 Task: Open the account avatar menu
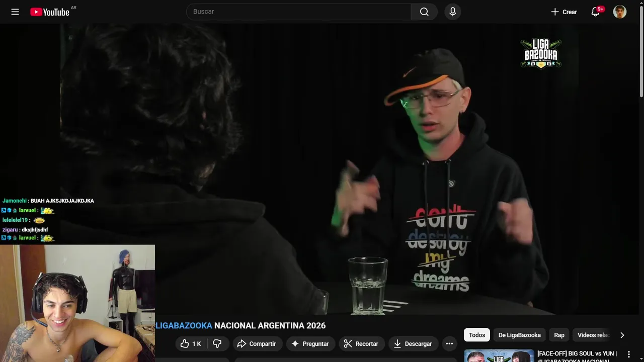pyautogui.click(x=620, y=12)
